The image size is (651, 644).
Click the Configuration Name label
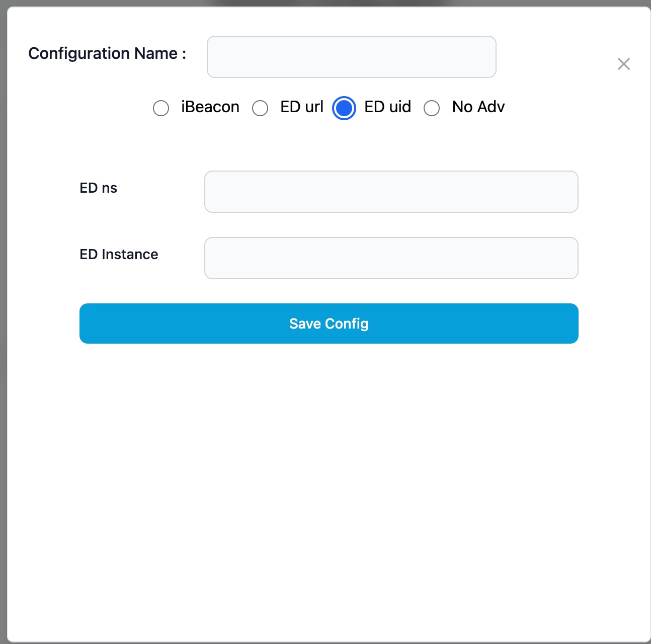(x=107, y=53)
